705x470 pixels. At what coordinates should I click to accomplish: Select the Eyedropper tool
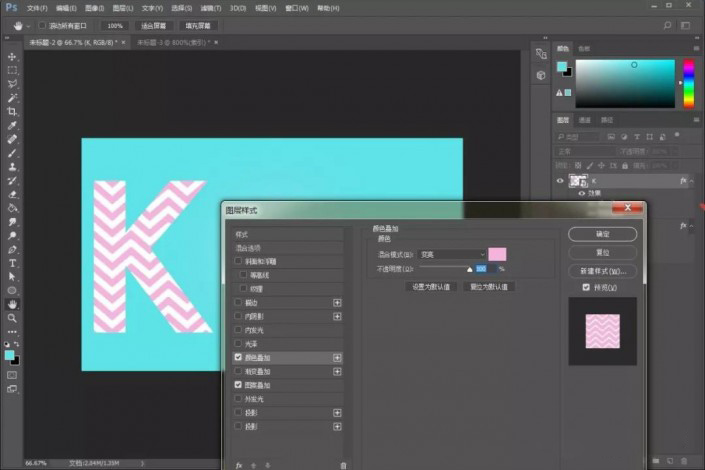[x=12, y=125]
